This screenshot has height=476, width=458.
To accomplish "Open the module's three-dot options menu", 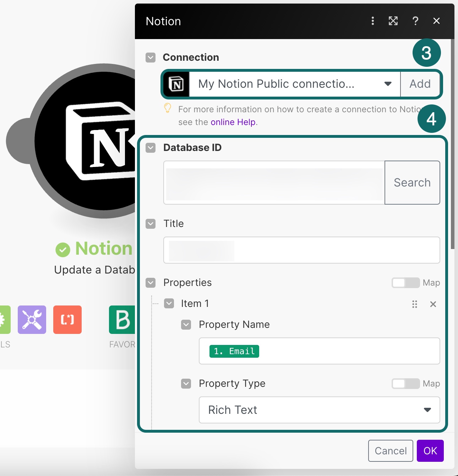I will (x=372, y=21).
